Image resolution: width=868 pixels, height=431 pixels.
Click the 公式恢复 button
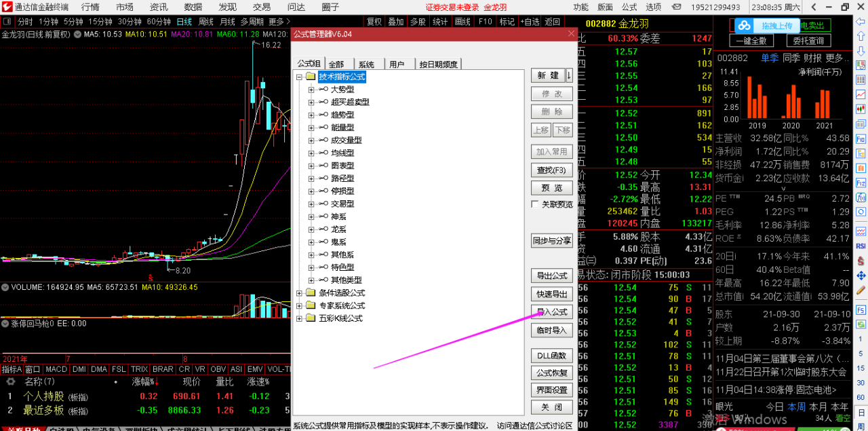click(552, 373)
